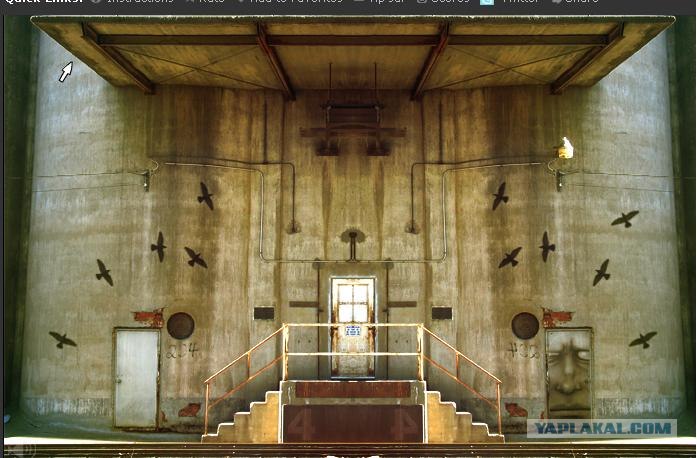Click the lamp directly above the center door
This screenshot has width=697, height=458.
(x=353, y=245)
